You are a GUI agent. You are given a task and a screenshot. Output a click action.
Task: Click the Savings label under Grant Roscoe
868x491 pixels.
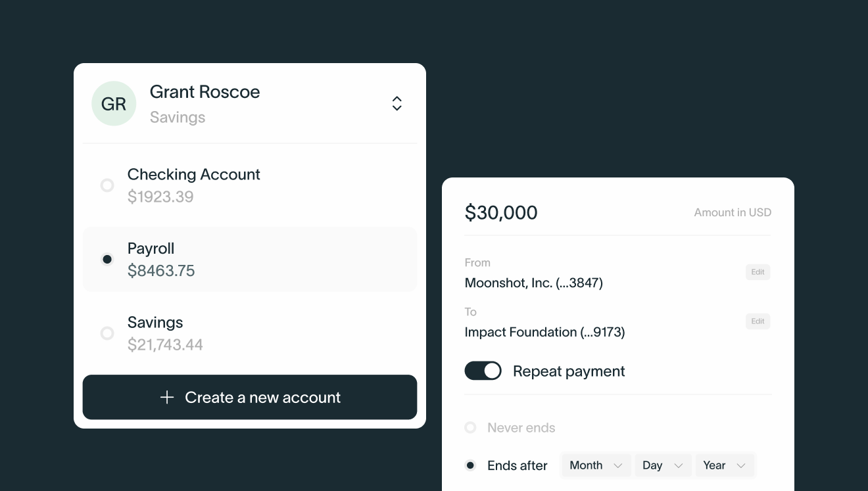[x=178, y=117]
